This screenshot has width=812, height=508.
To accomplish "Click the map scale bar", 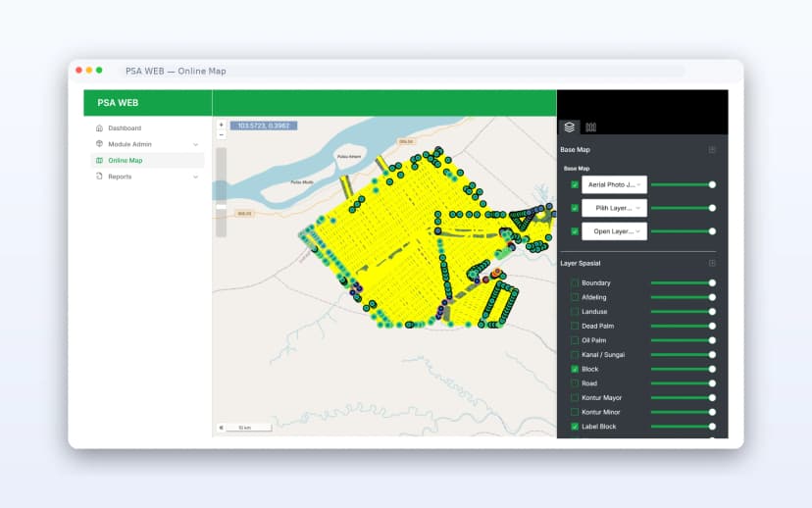I will click(247, 428).
